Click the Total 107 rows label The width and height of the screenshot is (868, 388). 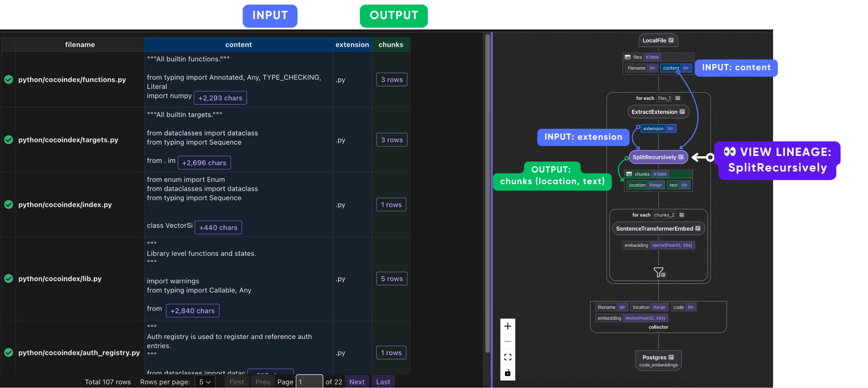click(x=108, y=382)
